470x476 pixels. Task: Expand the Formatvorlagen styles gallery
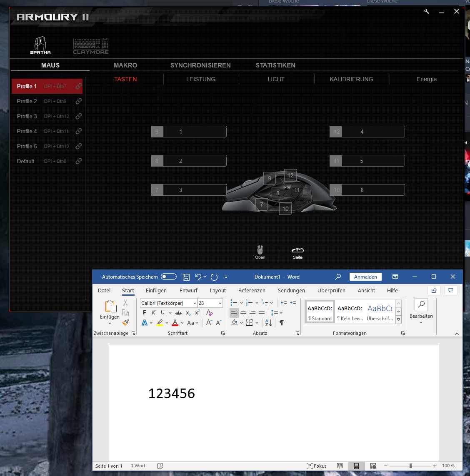coord(399,320)
